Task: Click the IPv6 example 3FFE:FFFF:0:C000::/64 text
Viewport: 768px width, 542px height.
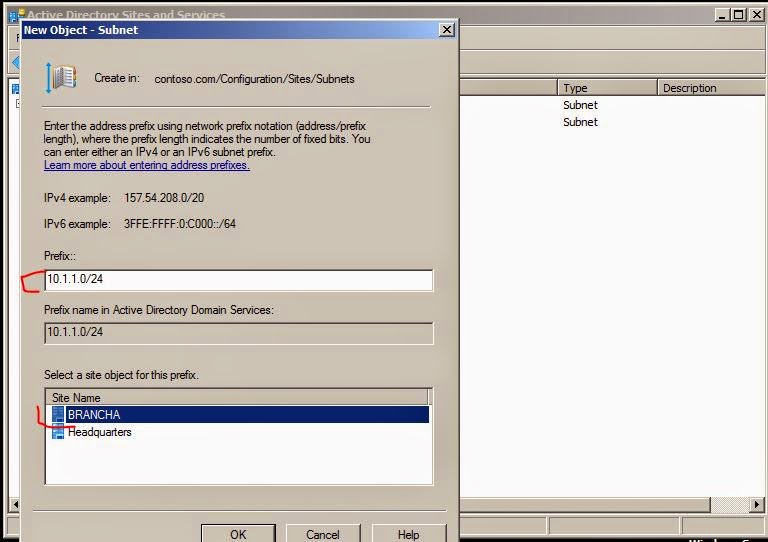Action: coord(180,224)
